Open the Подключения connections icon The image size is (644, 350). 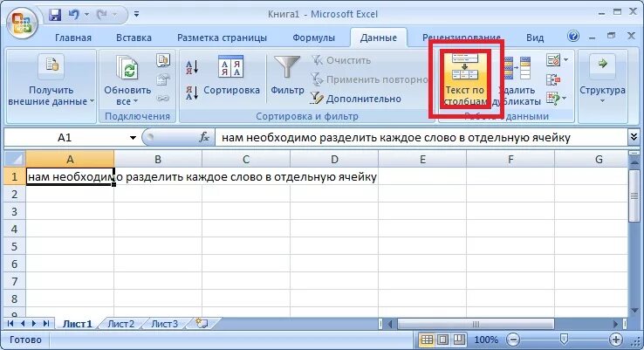coord(163,60)
